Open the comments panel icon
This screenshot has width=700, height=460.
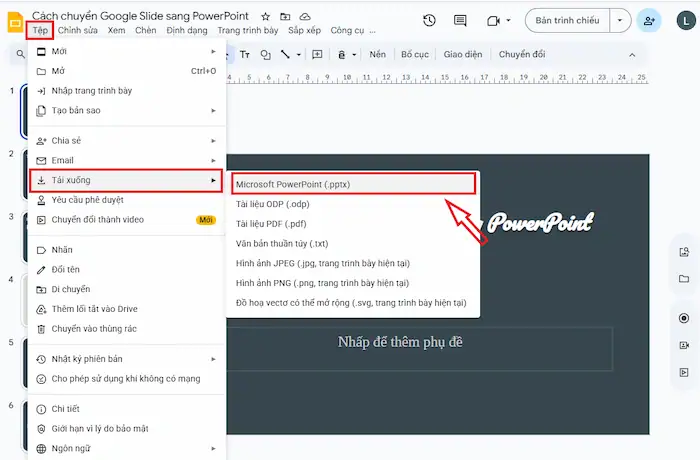(x=459, y=20)
